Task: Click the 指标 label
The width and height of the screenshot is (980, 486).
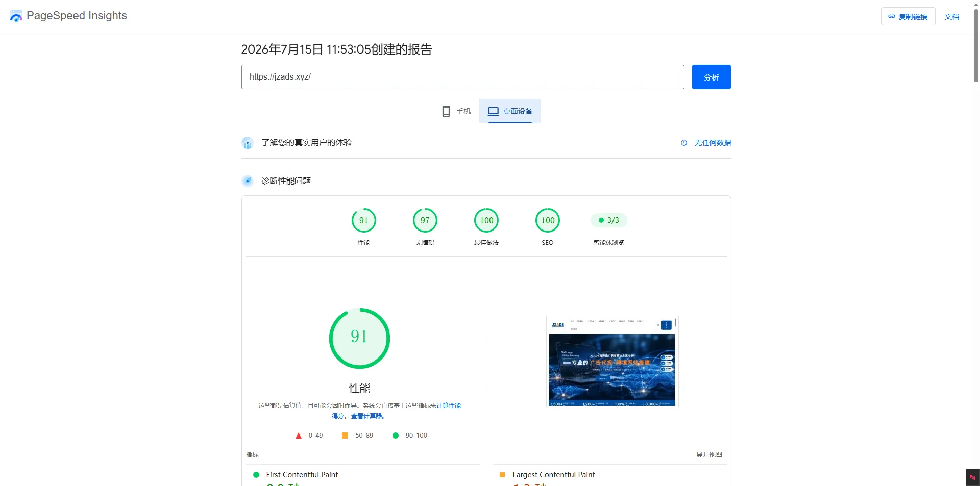Action: (252, 454)
